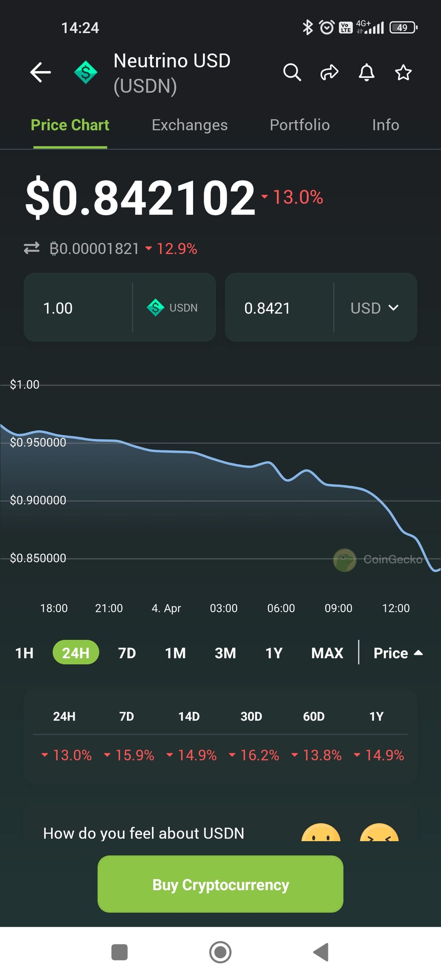Tap the Android recent apps square button
441x980 pixels.
point(119,952)
